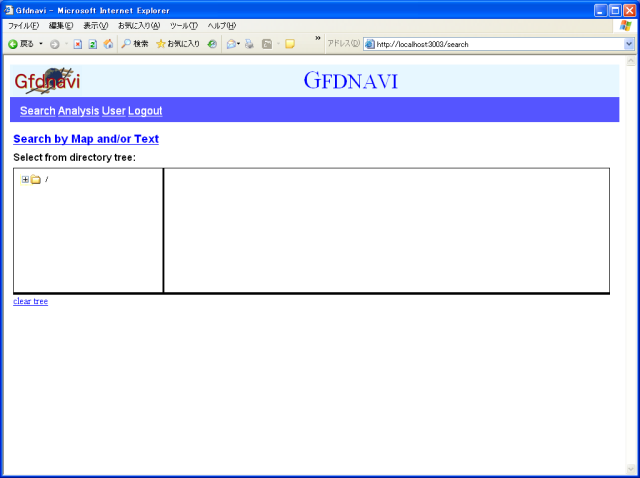Click the Analysis navigation link
This screenshot has height=478, width=640.
(78, 111)
